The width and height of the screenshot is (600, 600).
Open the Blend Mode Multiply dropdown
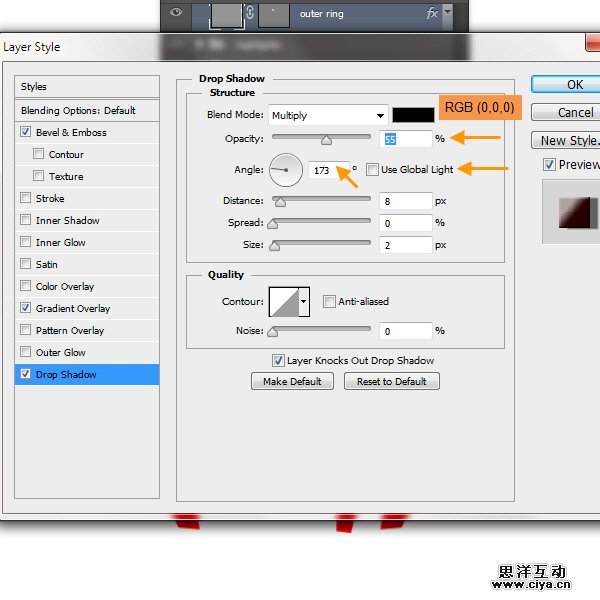(326, 115)
